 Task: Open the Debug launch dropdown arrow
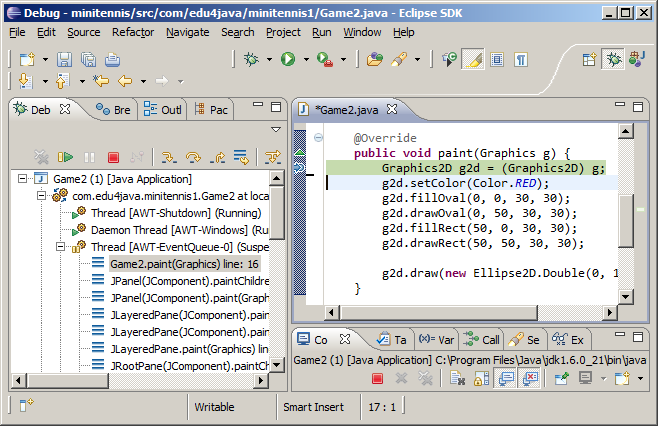(x=269, y=60)
